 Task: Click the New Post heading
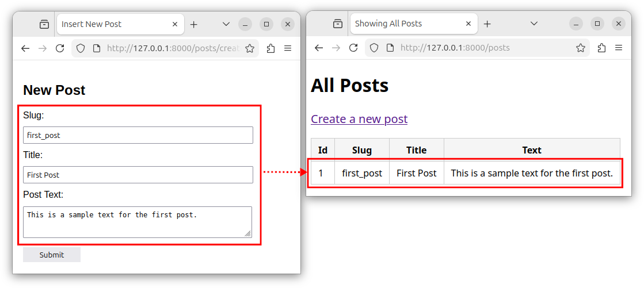click(x=54, y=90)
